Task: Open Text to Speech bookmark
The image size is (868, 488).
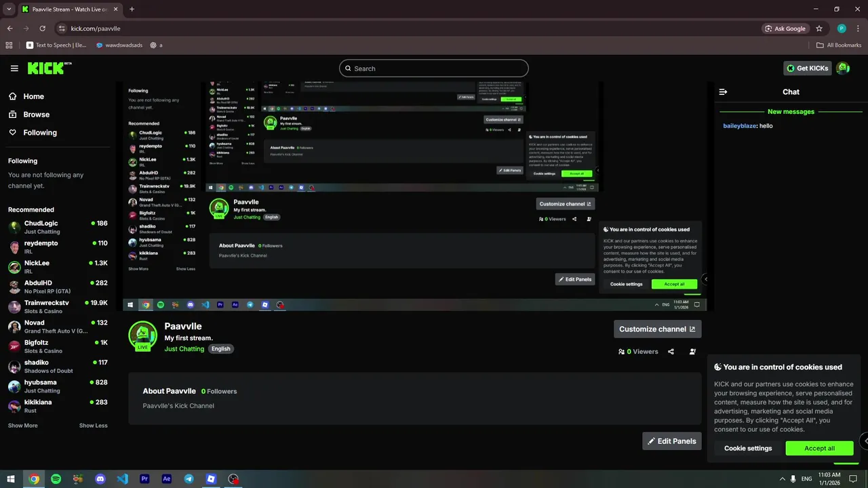Action: tap(57, 45)
